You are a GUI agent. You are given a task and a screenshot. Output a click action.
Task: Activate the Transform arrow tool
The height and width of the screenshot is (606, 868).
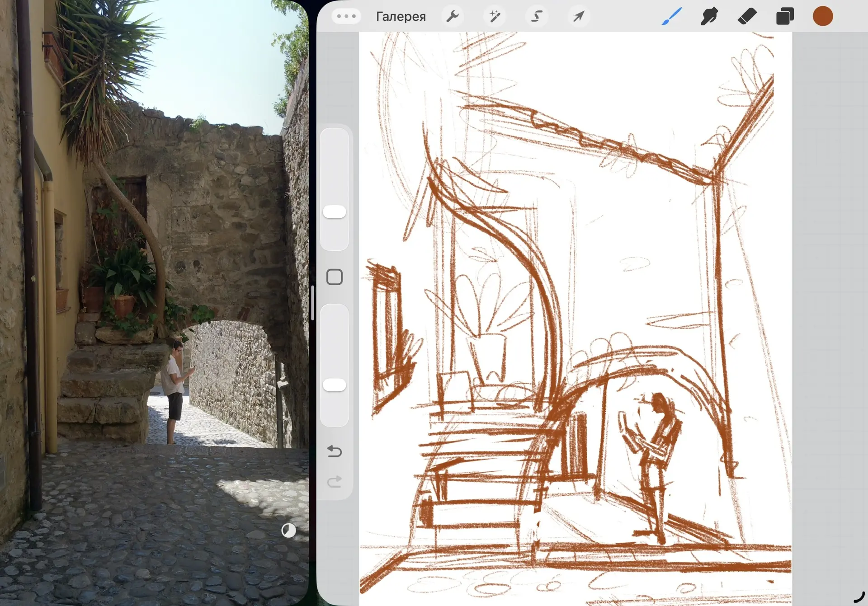[x=579, y=17]
